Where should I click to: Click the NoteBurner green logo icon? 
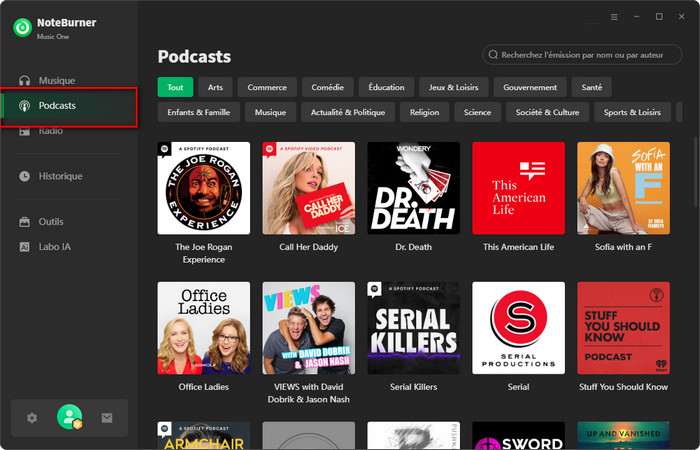(x=22, y=27)
